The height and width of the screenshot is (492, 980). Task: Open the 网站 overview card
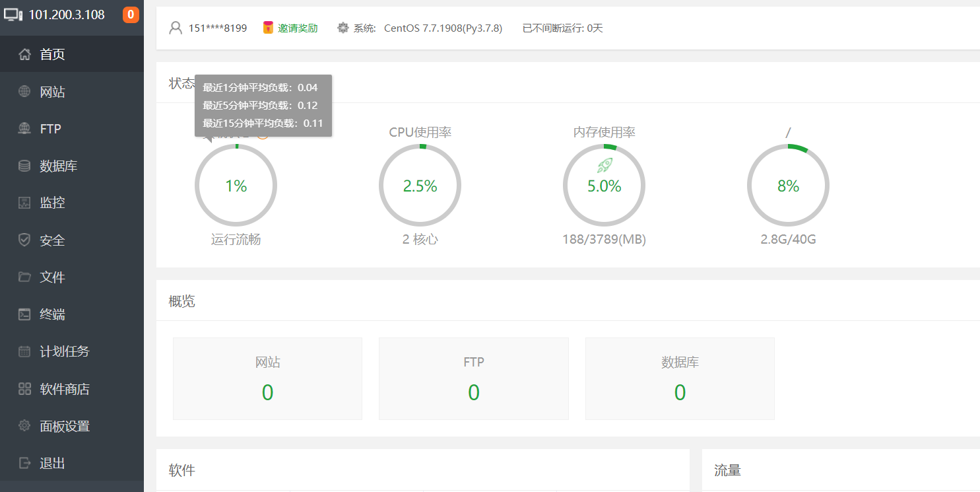(x=267, y=378)
